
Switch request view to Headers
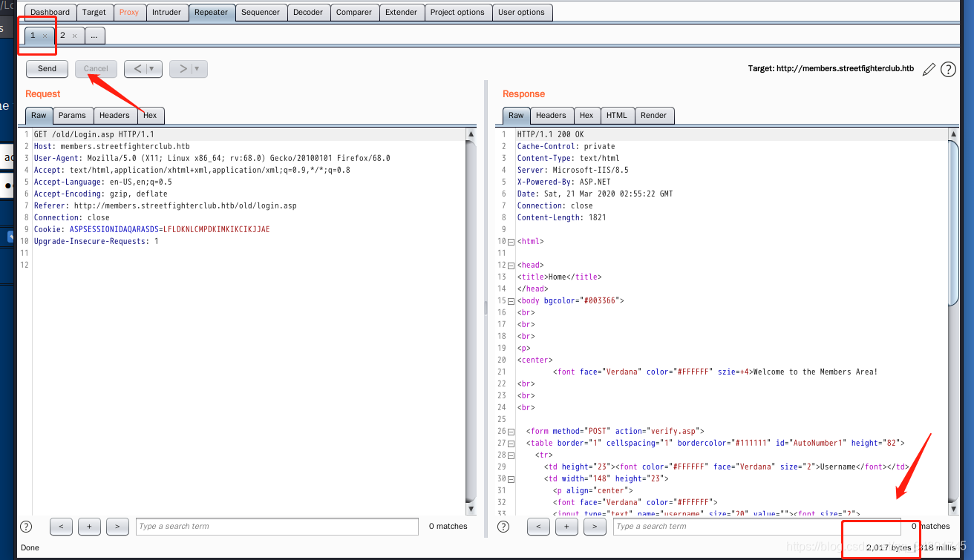[x=114, y=115]
